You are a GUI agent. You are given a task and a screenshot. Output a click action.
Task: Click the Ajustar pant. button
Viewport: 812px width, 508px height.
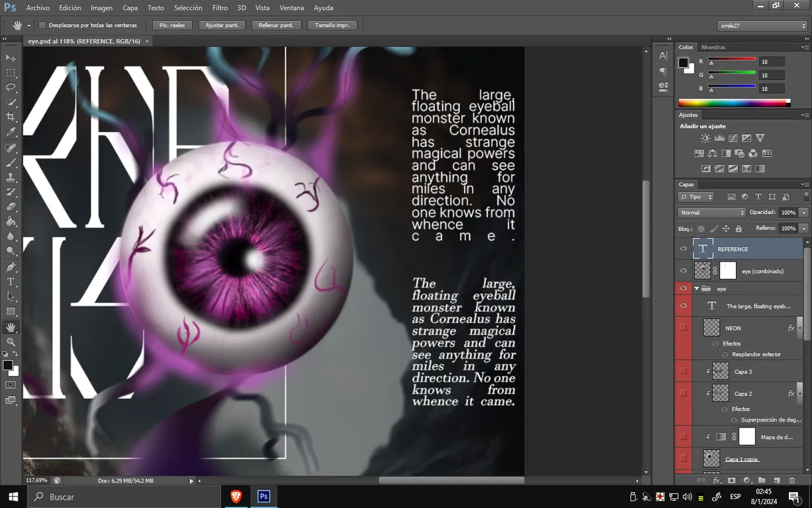click(222, 25)
